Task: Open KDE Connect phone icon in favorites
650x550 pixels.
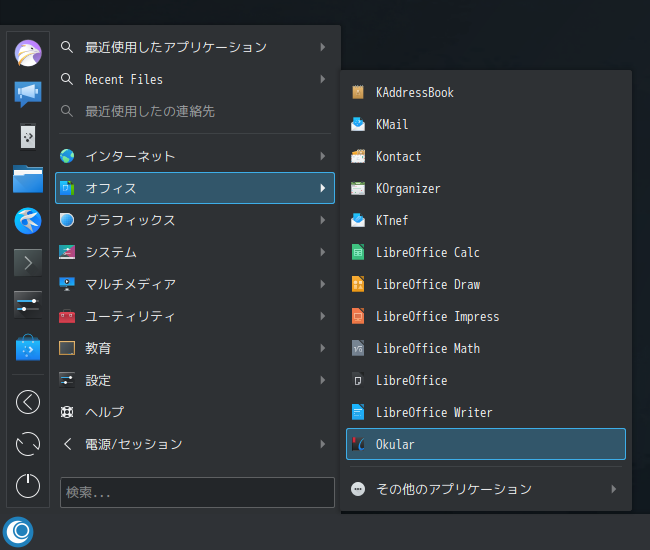Action: [28, 136]
